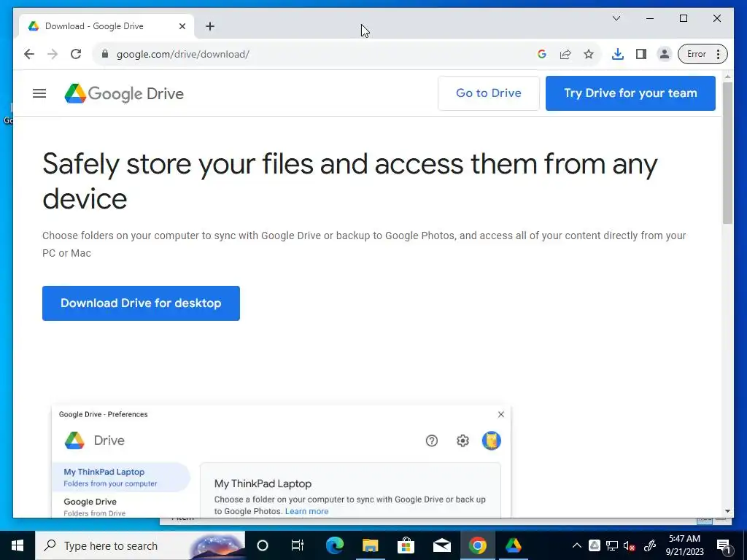This screenshot has width=747, height=560.
Task: Open Chrome menu via Error button
Action: point(703,54)
